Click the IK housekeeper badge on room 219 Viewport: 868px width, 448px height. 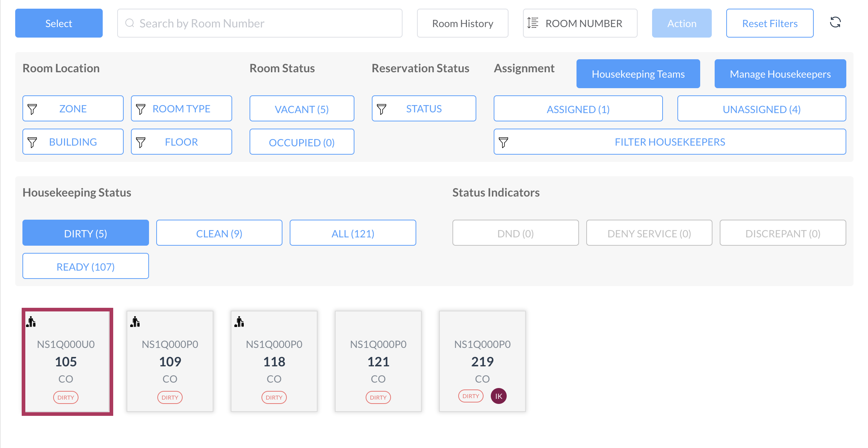coord(498,396)
